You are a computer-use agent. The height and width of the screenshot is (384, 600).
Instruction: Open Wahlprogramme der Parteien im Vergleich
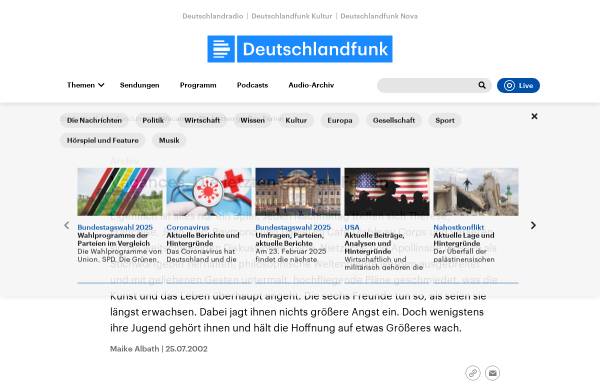(114, 239)
